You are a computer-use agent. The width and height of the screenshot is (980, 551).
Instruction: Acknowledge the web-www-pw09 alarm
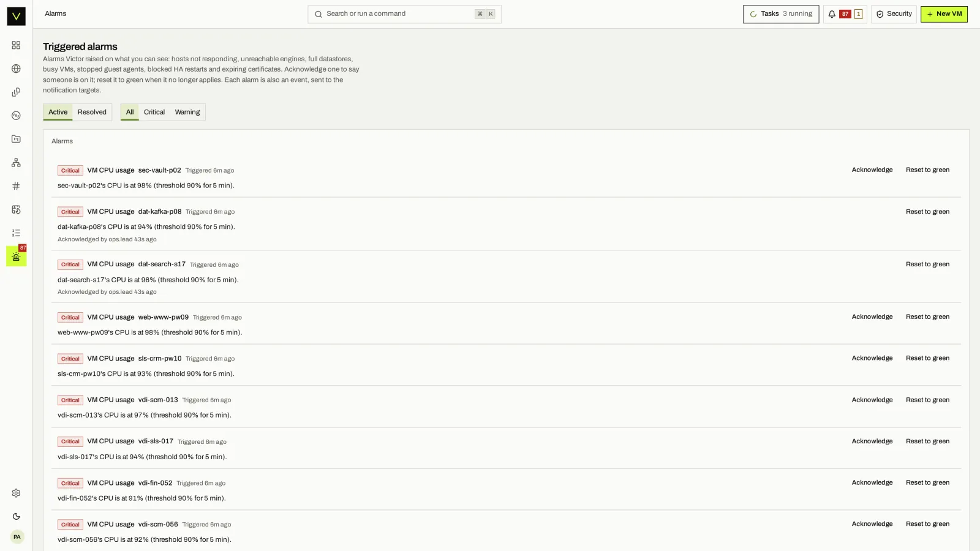tap(872, 317)
